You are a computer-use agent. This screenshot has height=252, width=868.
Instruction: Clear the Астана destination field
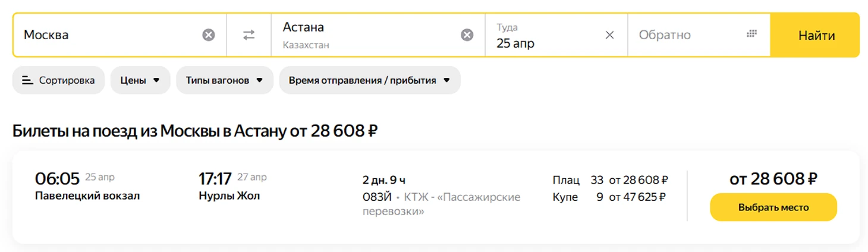coord(467,35)
